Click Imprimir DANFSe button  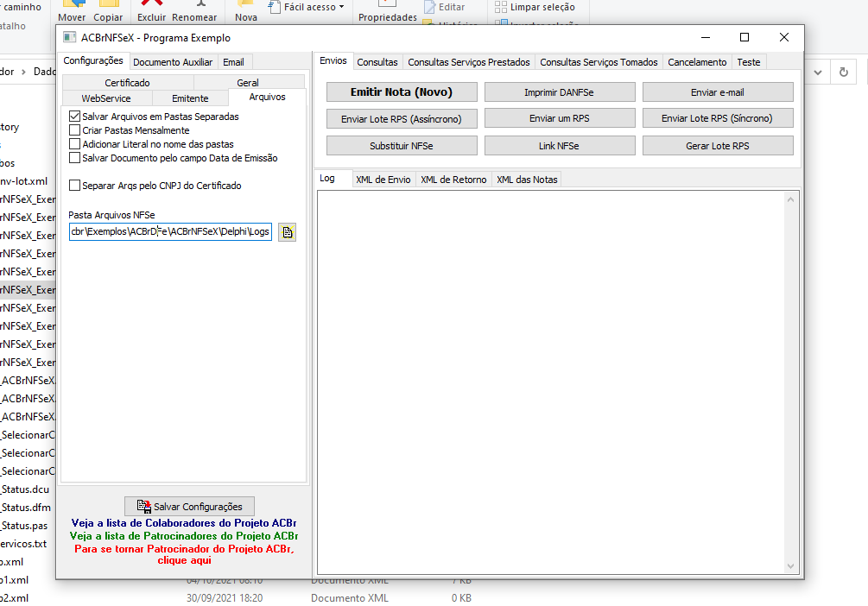[x=559, y=92]
